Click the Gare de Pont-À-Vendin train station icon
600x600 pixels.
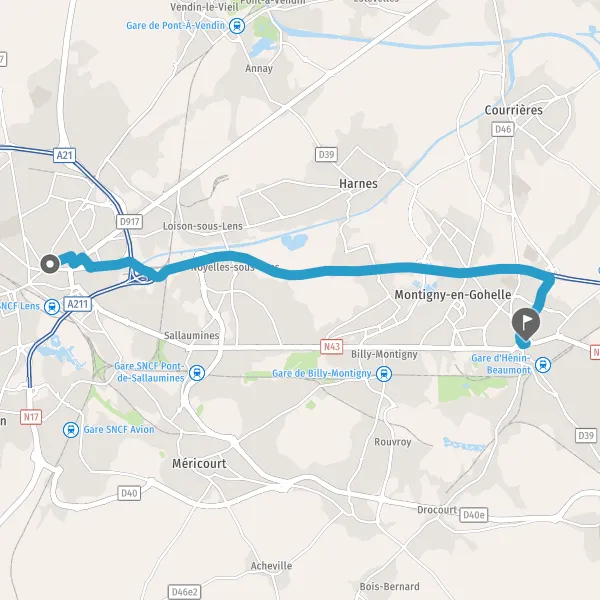click(237, 26)
